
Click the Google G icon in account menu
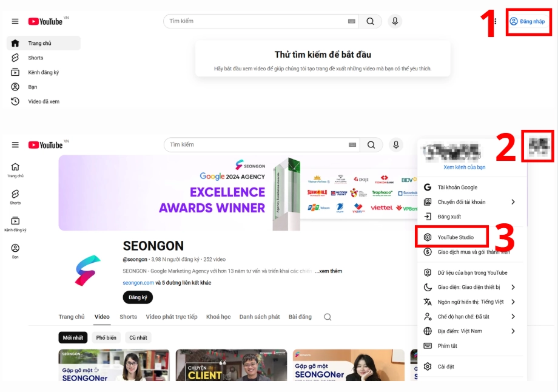pos(428,188)
